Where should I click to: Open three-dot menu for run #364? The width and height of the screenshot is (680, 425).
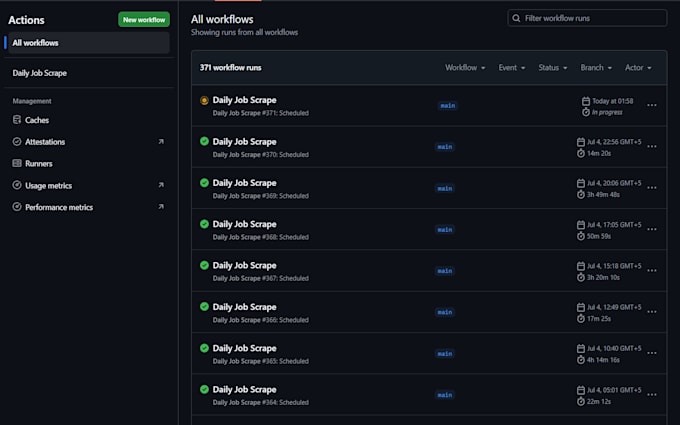coord(651,395)
